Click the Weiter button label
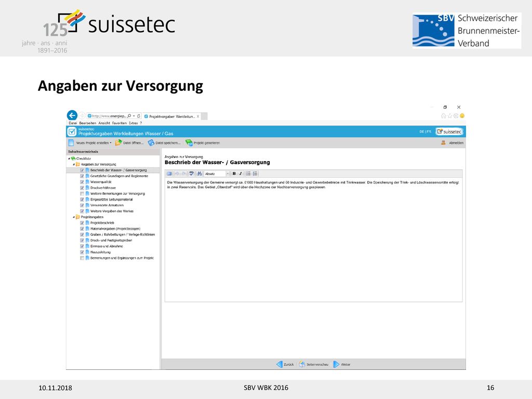532x399 pixels. pos(345,364)
